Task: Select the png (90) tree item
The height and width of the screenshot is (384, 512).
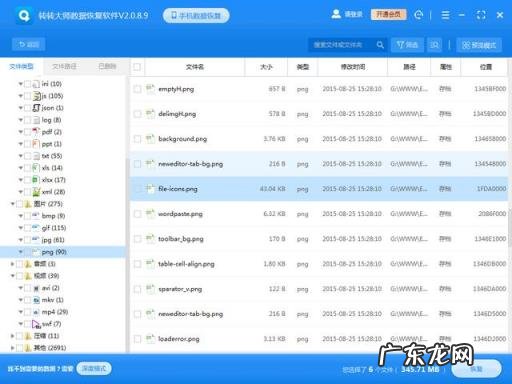Action: 63,252
